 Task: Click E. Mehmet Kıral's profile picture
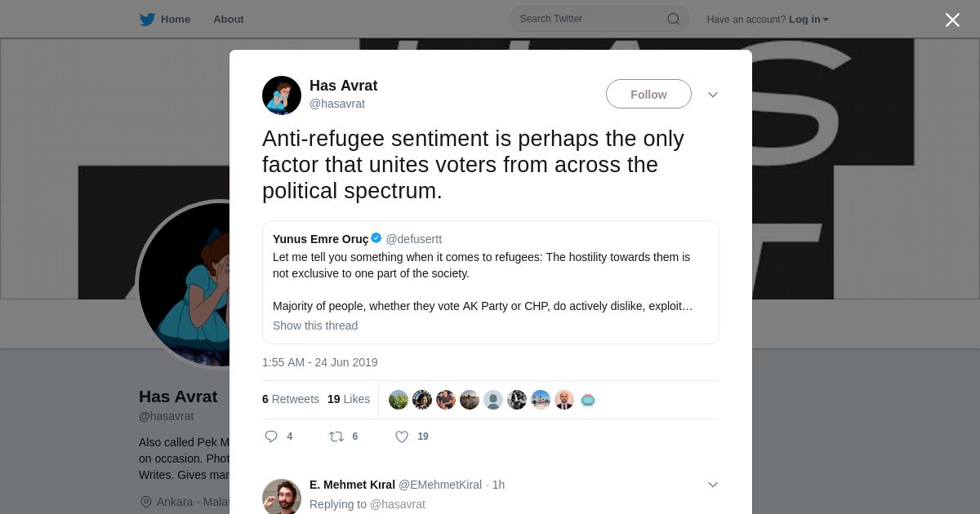click(x=282, y=497)
